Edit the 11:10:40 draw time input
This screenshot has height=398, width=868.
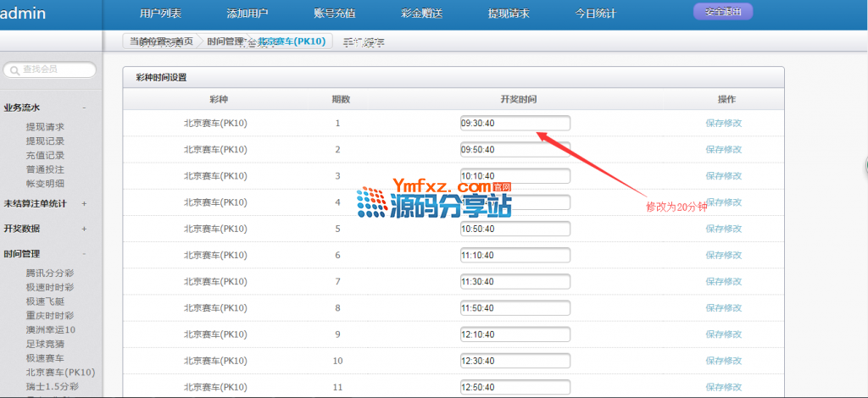click(x=515, y=255)
